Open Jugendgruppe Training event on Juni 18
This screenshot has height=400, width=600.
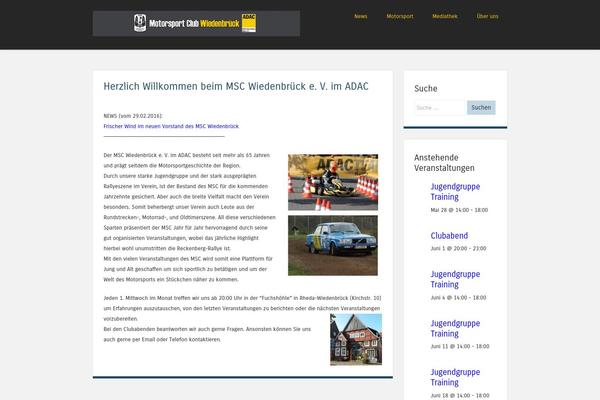click(x=455, y=377)
